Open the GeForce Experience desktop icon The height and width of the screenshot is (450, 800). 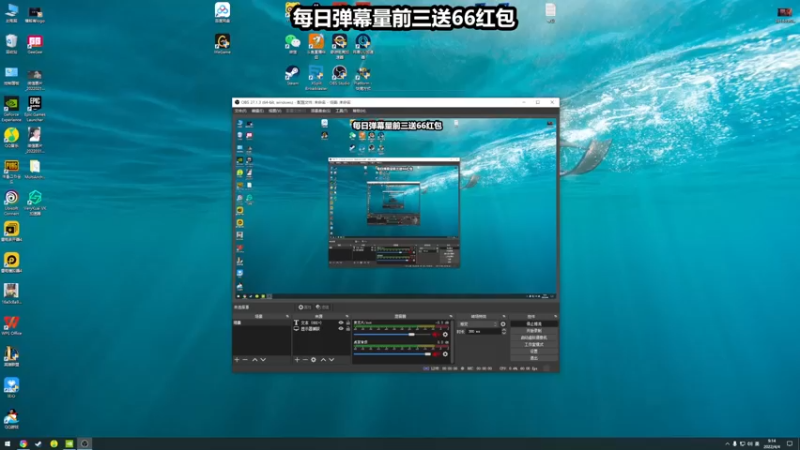pos(11,109)
